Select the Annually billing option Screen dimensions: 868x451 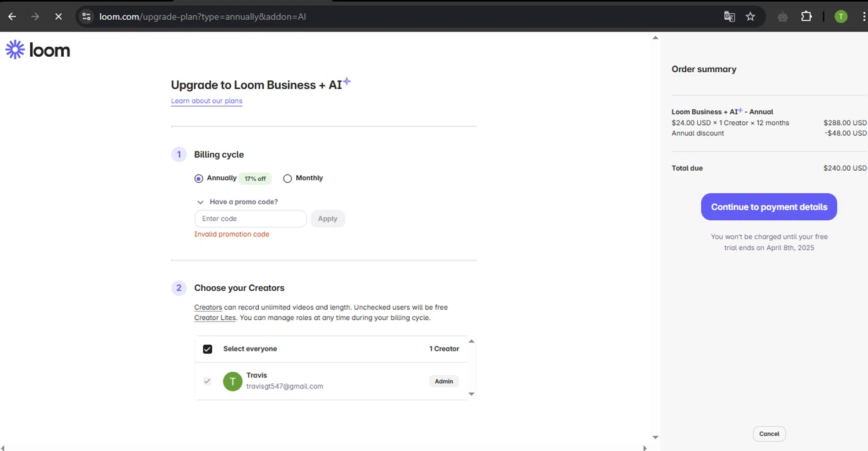click(x=199, y=179)
